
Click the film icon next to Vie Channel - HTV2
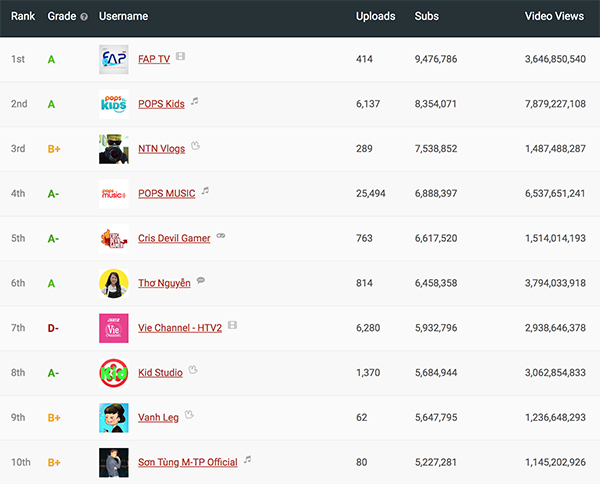click(232, 325)
